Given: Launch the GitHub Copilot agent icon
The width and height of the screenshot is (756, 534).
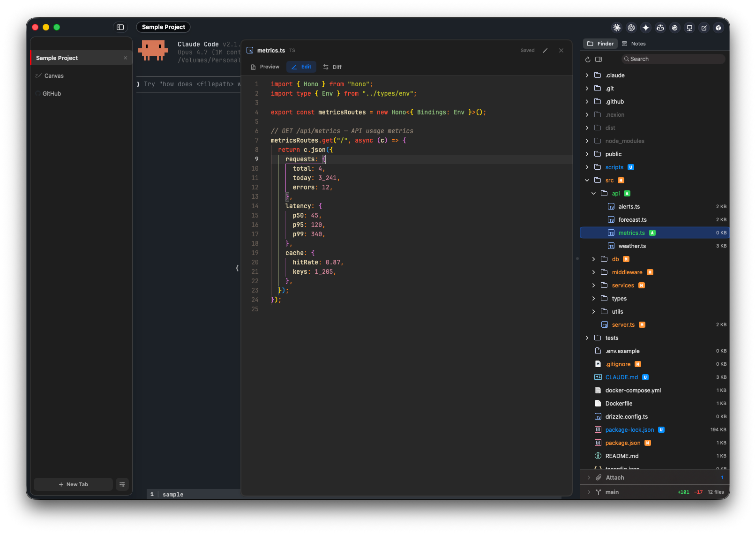Looking at the screenshot, I should (660, 28).
